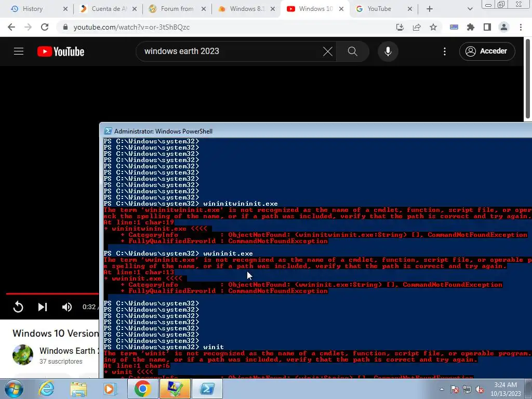
Task: Open the YouTube hamburger guide menu
Action: (19, 51)
